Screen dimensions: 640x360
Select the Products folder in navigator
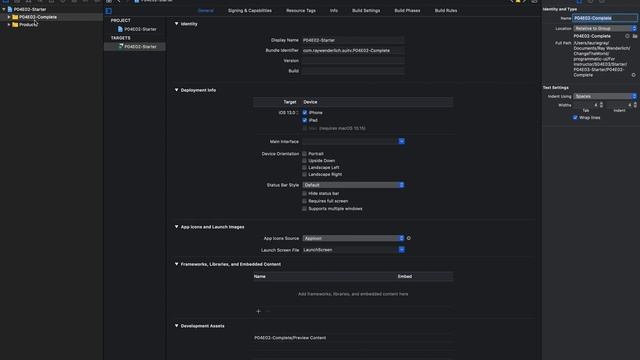tap(28, 24)
